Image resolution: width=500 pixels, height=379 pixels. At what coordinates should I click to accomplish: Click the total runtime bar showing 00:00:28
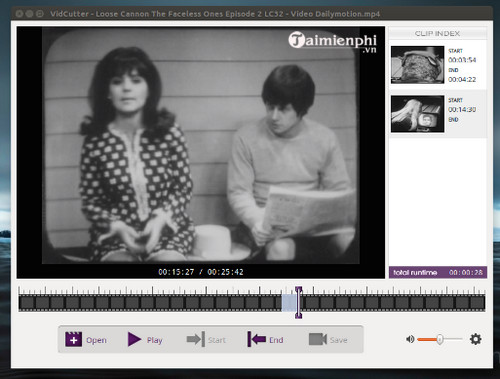438,272
